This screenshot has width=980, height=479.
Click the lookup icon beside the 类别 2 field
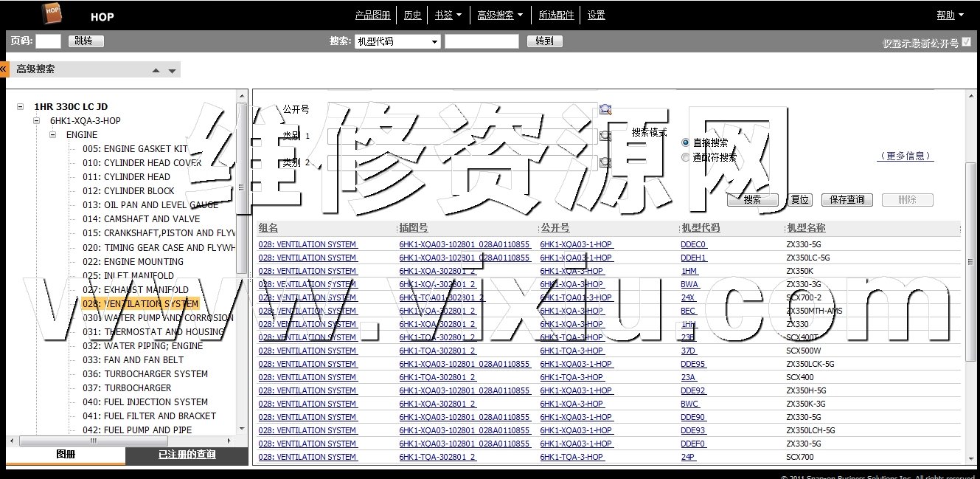click(x=605, y=162)
